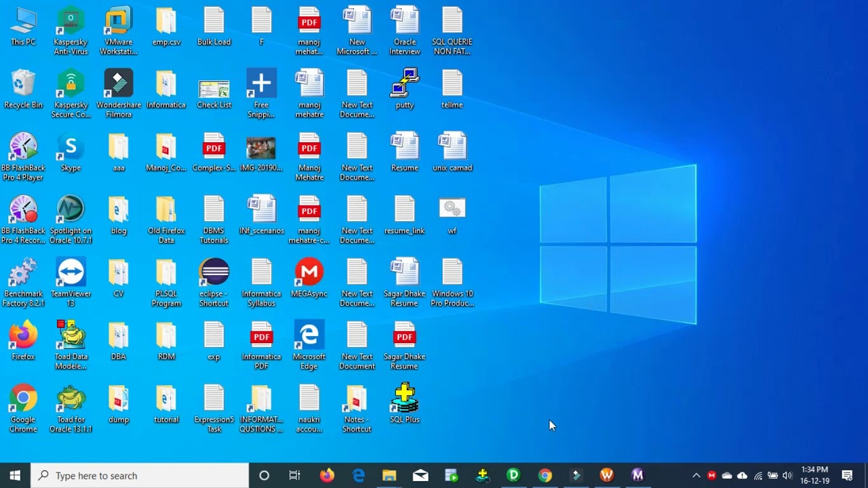Launch MEGAsync from the desktop
This screenshot has width=868, height=488.
coord(309,279)
